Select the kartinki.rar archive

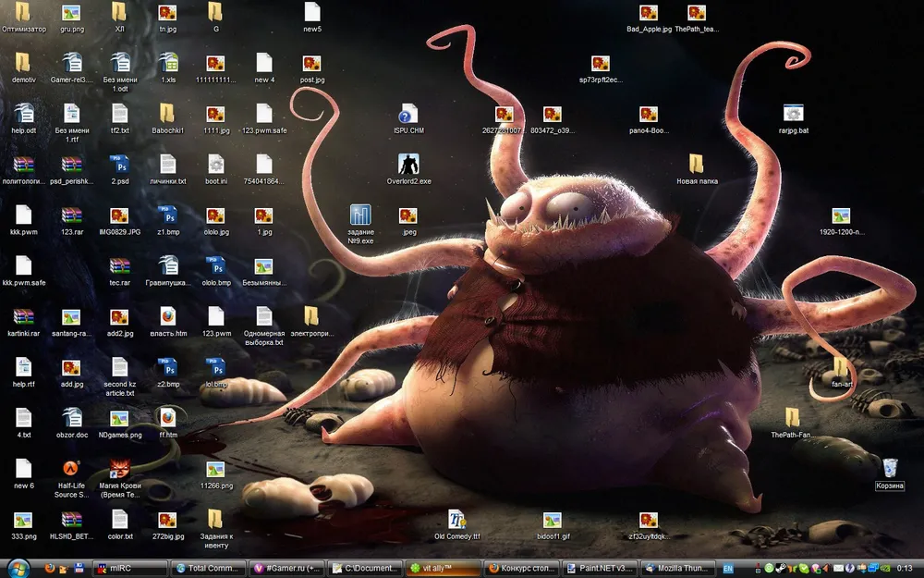[x=23, y=316]
